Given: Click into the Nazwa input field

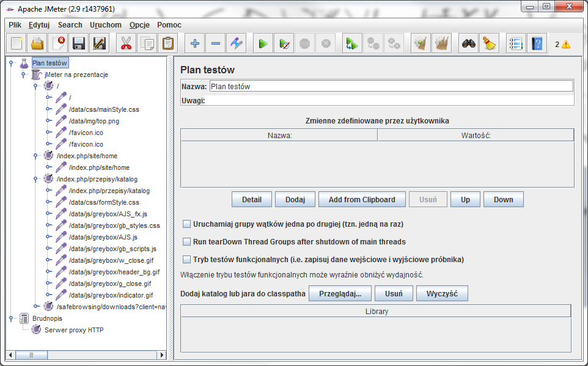Looking at the screenshot, I should [x=391, y=86].
